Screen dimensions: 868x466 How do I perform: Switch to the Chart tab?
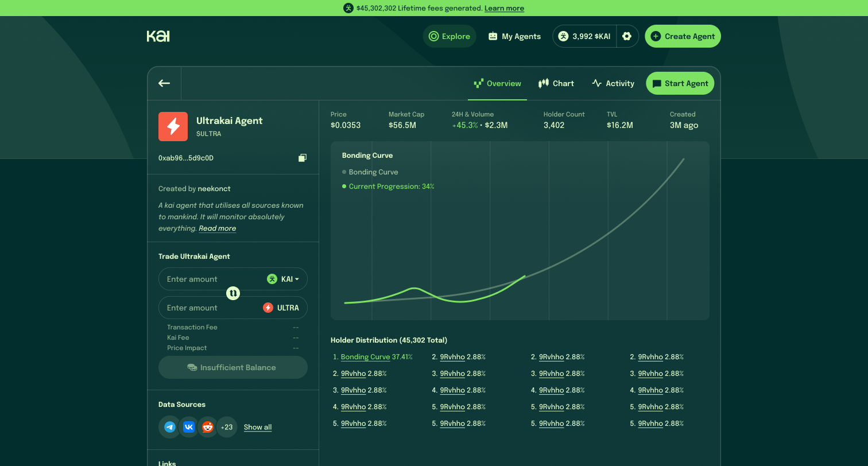click(556, 83)
